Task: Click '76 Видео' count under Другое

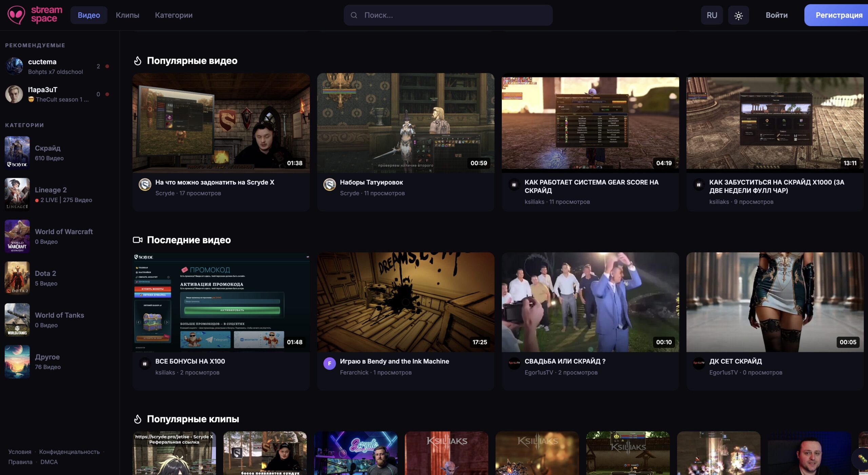Action: pyautogui.click(x=48, y=367)
